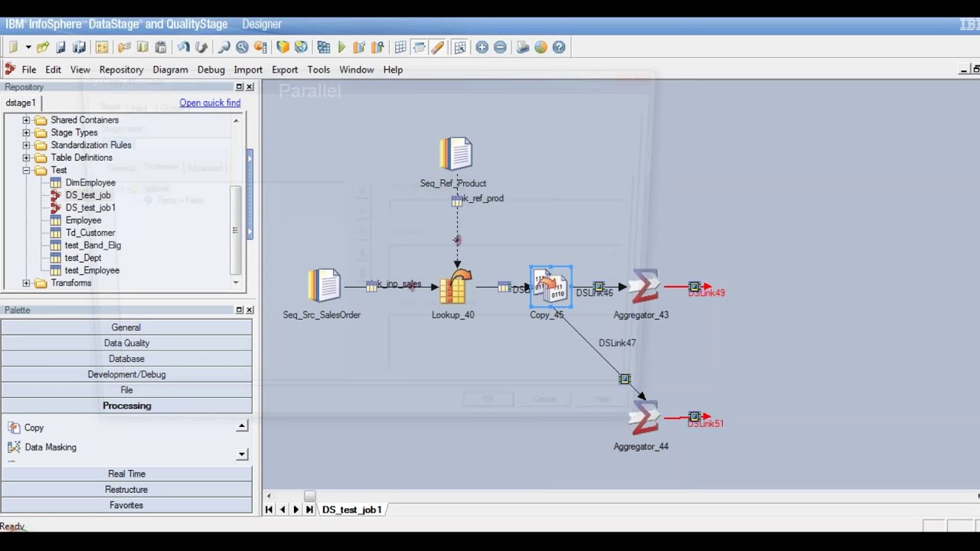
Task: Open the dropdown arrow next to New
Action: point(28,47)
